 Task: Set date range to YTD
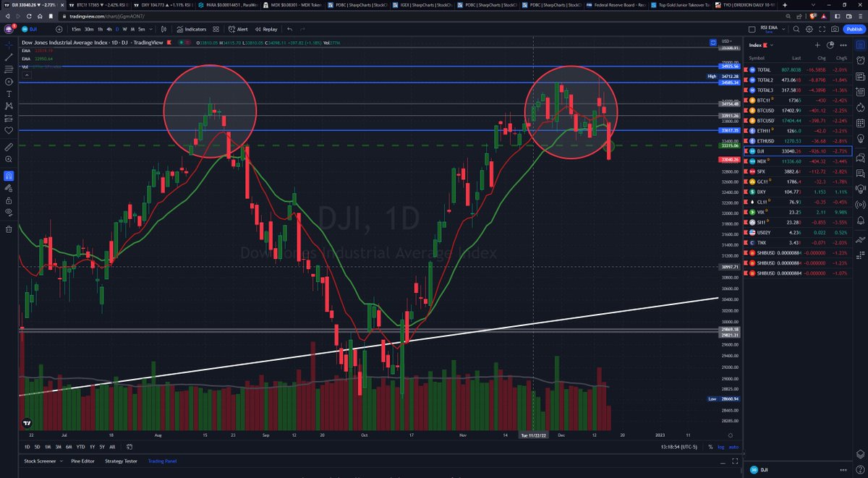tap(81, 447)
